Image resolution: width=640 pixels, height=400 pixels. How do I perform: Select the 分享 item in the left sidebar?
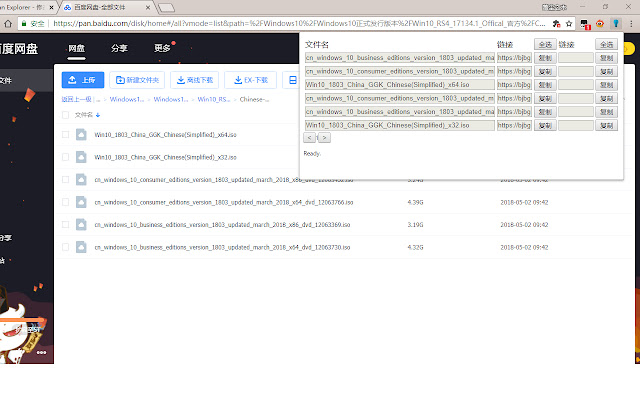(x=6, y=238)
